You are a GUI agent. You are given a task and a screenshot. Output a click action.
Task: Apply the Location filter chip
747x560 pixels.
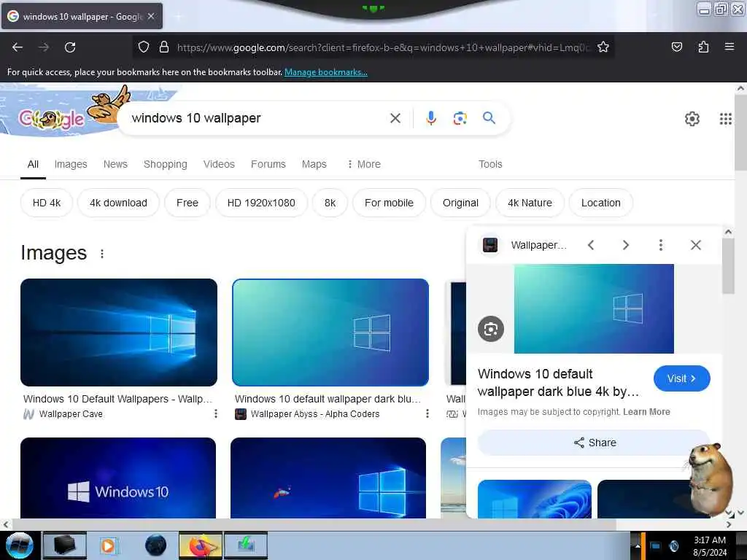tap(601, 203)
